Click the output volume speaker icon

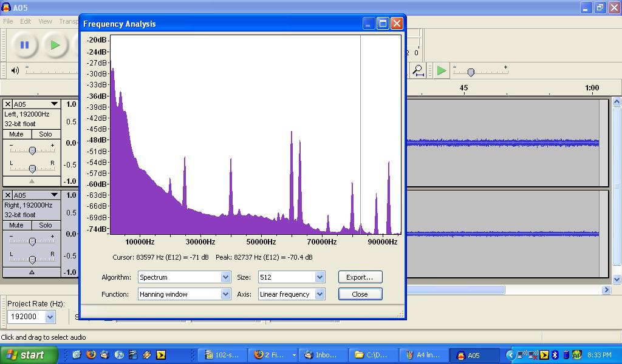pos(15,70)
